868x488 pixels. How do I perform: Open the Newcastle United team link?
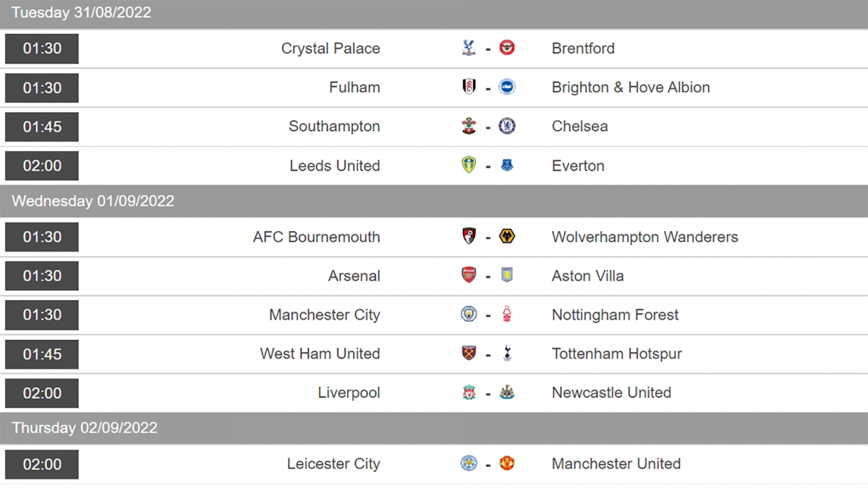611,393
